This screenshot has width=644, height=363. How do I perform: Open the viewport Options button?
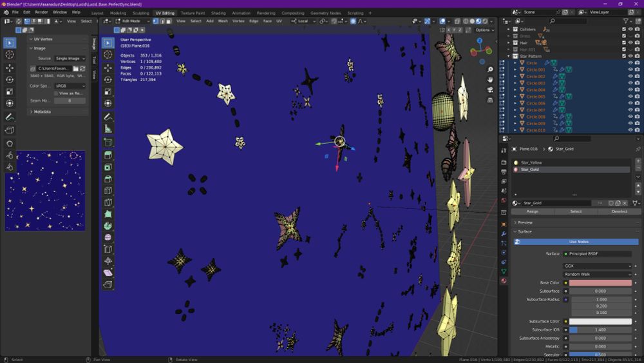485,30
